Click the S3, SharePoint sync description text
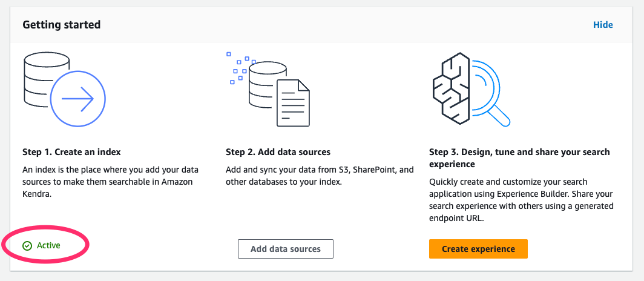Image resolution: width=644 pixels, height=281 pixels. tap(320, 176)
